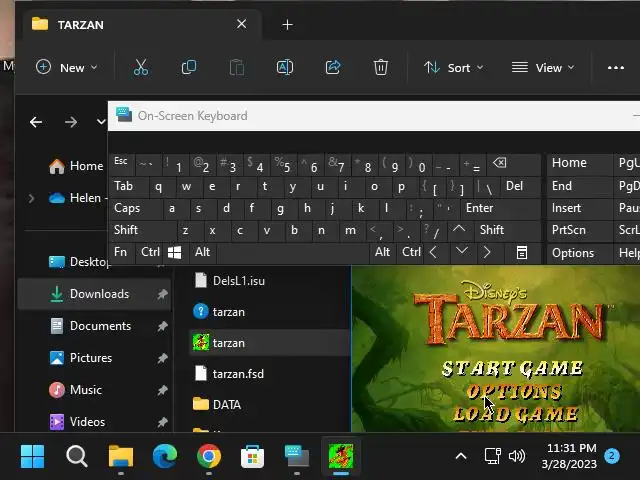
Task: Toggle the right Ctrl key on keyboard
Action: pos(411,253)
